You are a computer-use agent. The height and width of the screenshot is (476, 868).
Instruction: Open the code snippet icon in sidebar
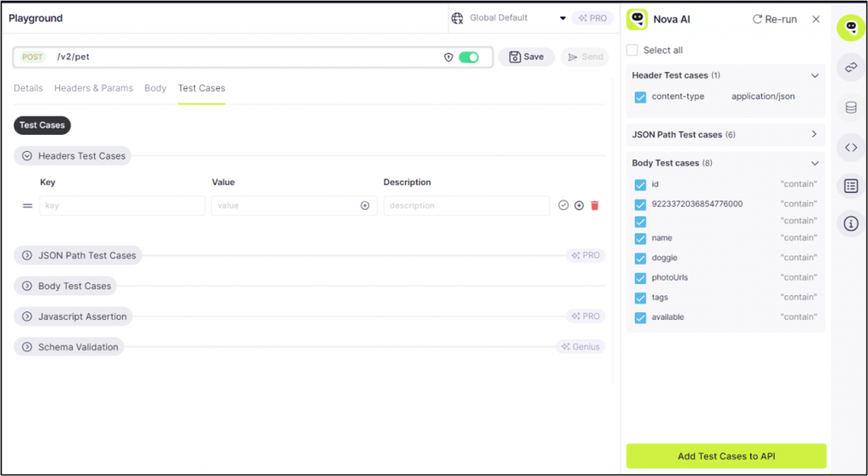click(x=851, y=148)
